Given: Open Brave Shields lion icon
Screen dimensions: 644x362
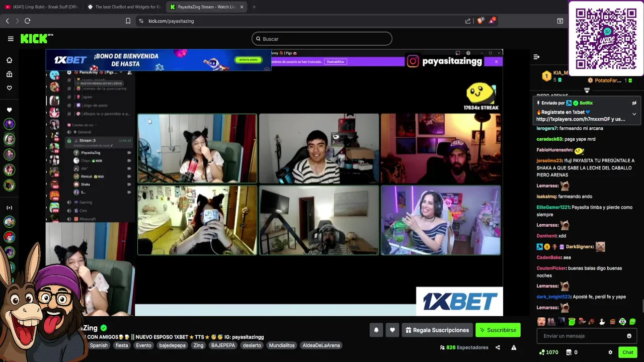Looking at the screenshot, I should pos(480,21).
